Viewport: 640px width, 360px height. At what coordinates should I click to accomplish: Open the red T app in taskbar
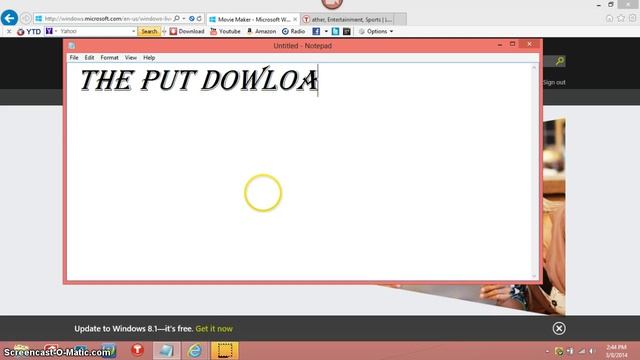pyautogui.click(x=138, y=350)
